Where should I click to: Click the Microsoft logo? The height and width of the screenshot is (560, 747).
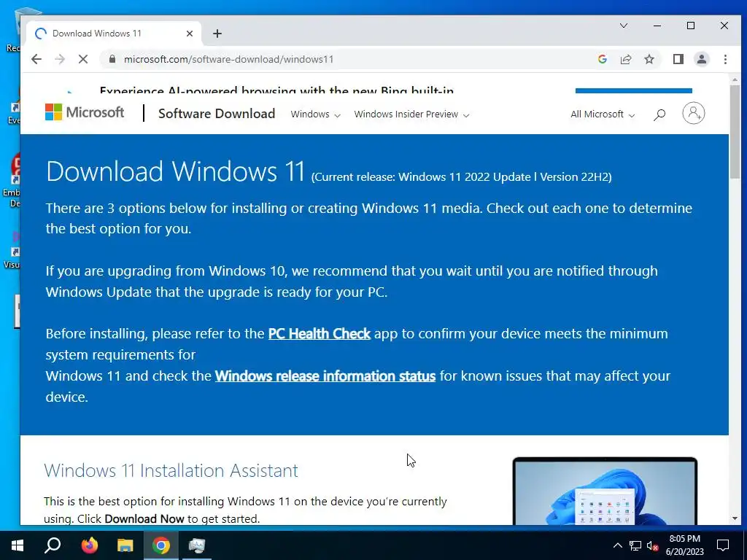pyautogui.click(x=85, y=113)
